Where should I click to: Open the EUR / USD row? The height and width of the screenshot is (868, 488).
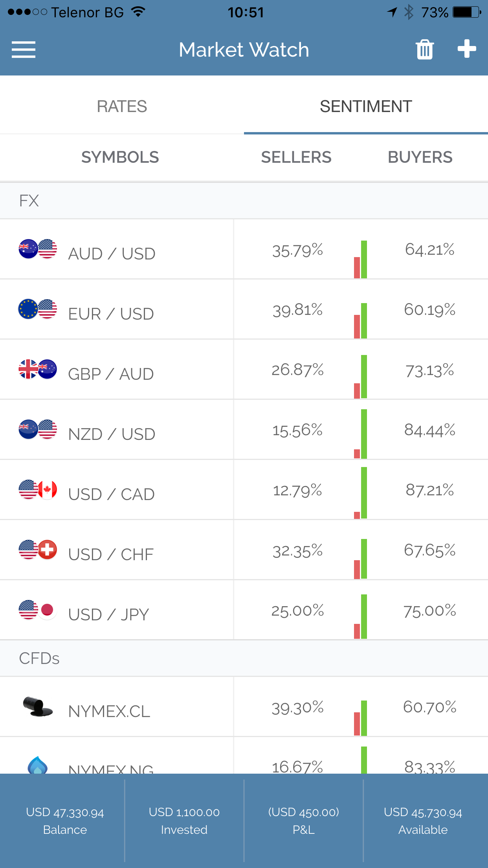pyautogui.click(x=111, y=314)
